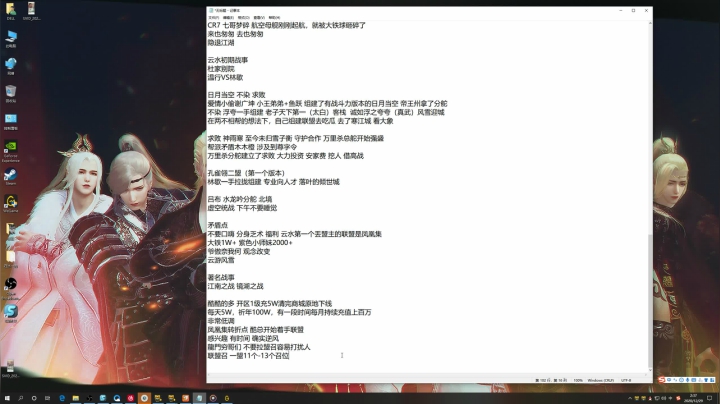Image resolution: width=720 pixels, height=404 pixels.
Task: Click the line and column status indicator
Action: point(551,380)
